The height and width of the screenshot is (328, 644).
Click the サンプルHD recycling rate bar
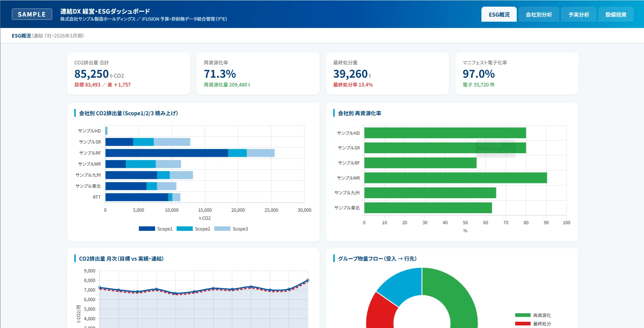(445, 133)
